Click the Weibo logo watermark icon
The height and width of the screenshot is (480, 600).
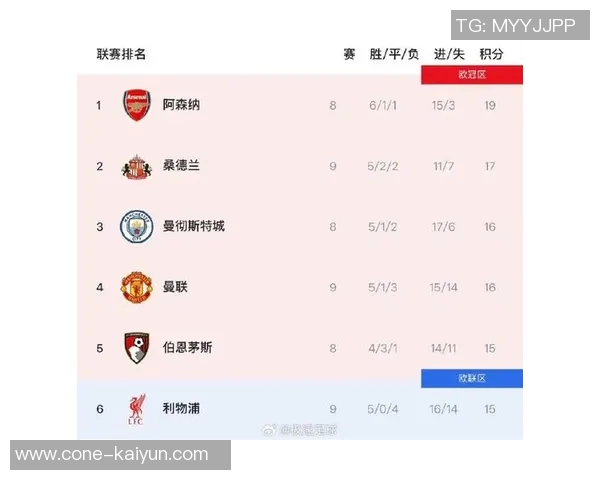click(269, 430)
